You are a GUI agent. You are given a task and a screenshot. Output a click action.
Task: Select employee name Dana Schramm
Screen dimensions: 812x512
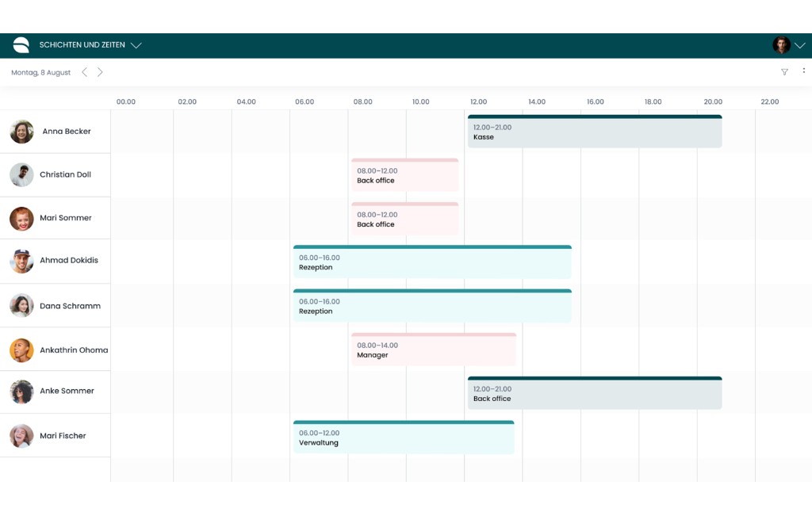70,306
